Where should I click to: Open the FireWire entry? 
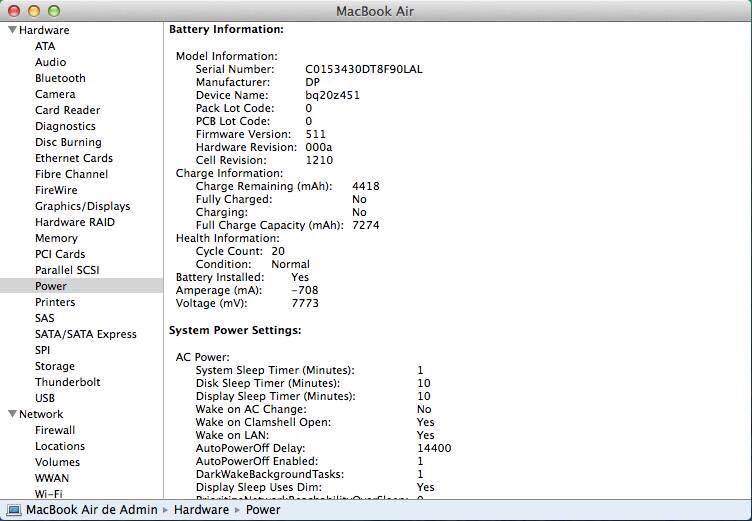[56, 190]
